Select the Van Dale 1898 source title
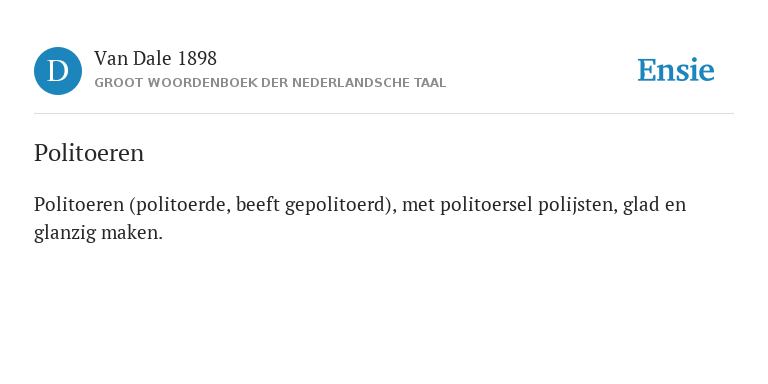 155,59
